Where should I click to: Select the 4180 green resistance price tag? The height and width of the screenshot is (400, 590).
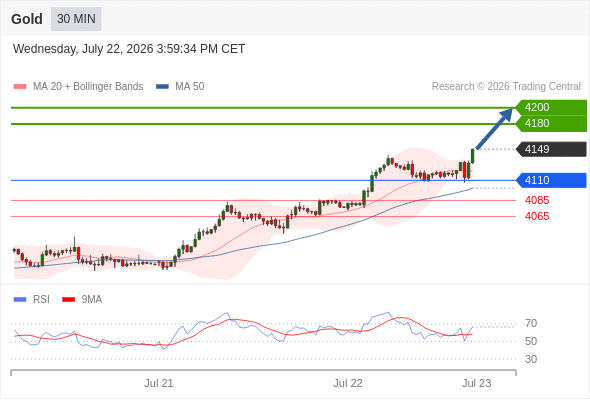(551, 123)
